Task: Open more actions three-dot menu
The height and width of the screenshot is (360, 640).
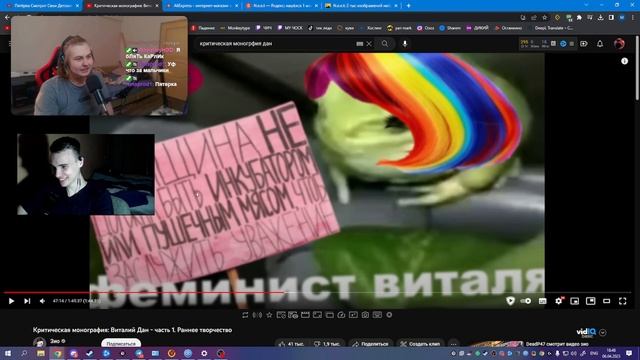Action: (x=453, y=344)
